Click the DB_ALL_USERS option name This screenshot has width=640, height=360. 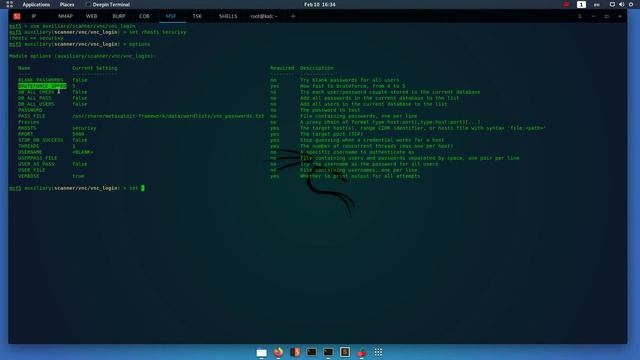pyautogui.click(x=36, y=104)
